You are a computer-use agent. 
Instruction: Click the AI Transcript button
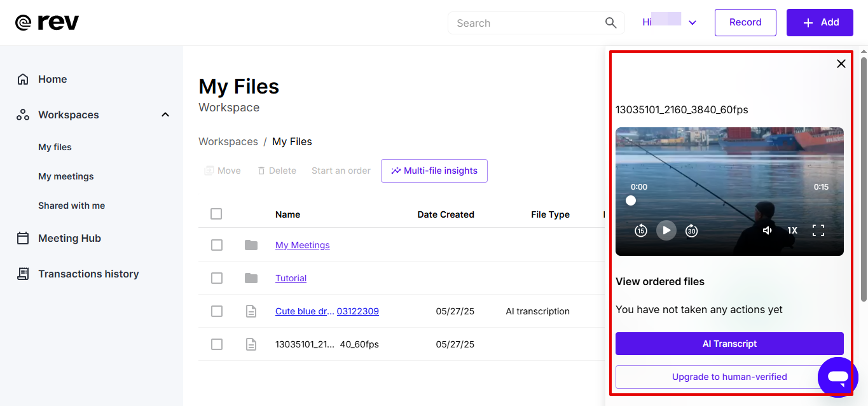pos(729,344)
